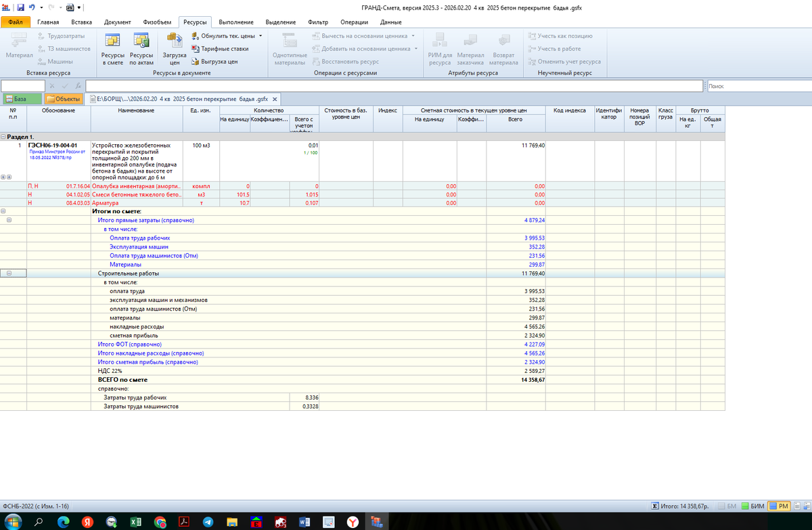This screenshot has width=812, height=530.
Task: Click Учесть как позицию
Action: pos(560,36)
